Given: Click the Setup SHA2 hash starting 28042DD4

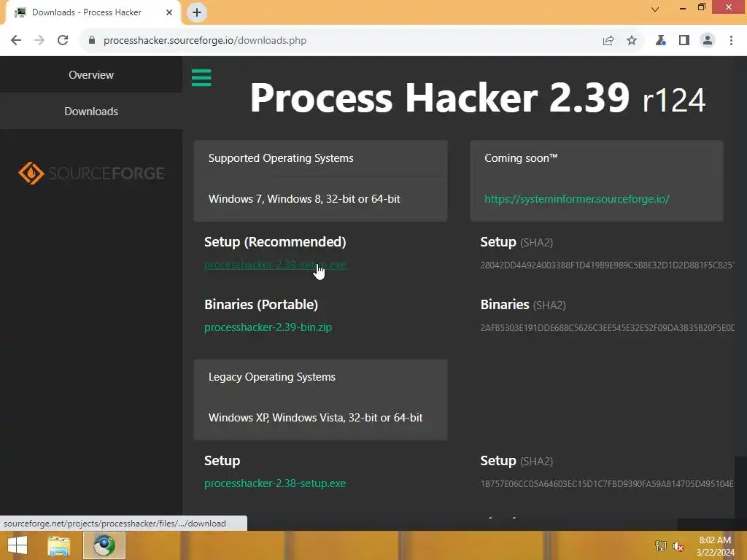Looking at the screenshot, I should 608,265.
